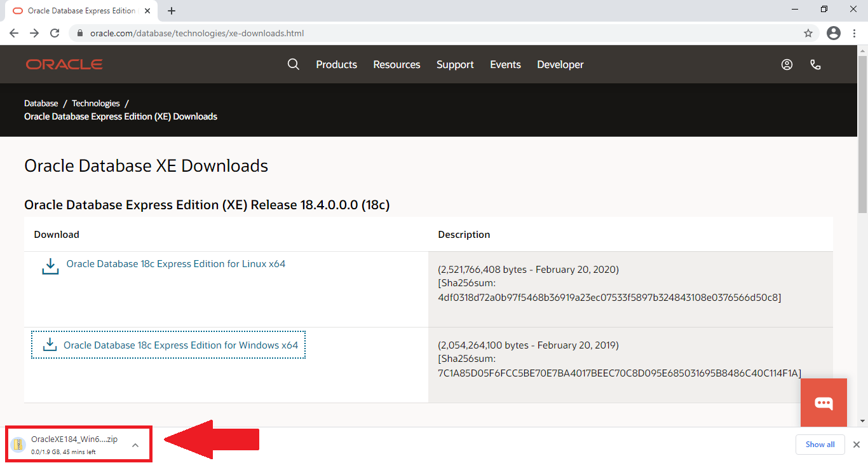Click the Show all downloads button

point(820,445)
